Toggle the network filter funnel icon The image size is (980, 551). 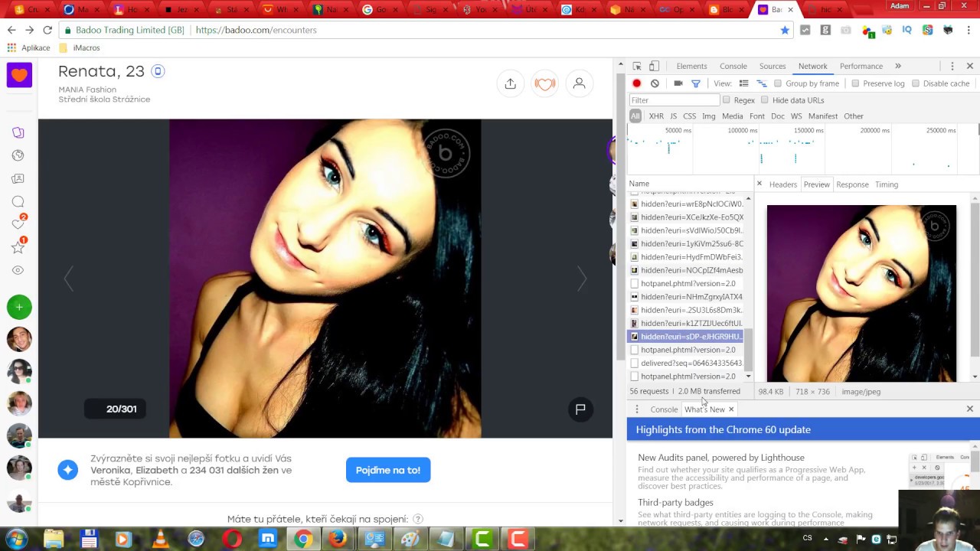696,83
